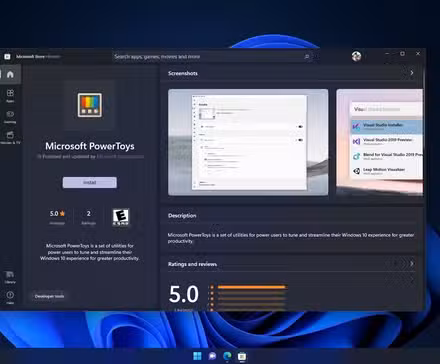Viewport: 440px width, 364px height.
Task: Click the 2 Ratings count
Action: (88, 217)
